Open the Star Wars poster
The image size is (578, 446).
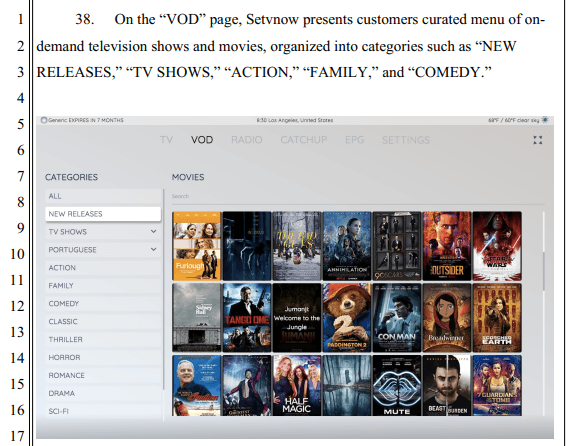coord(497,246)
